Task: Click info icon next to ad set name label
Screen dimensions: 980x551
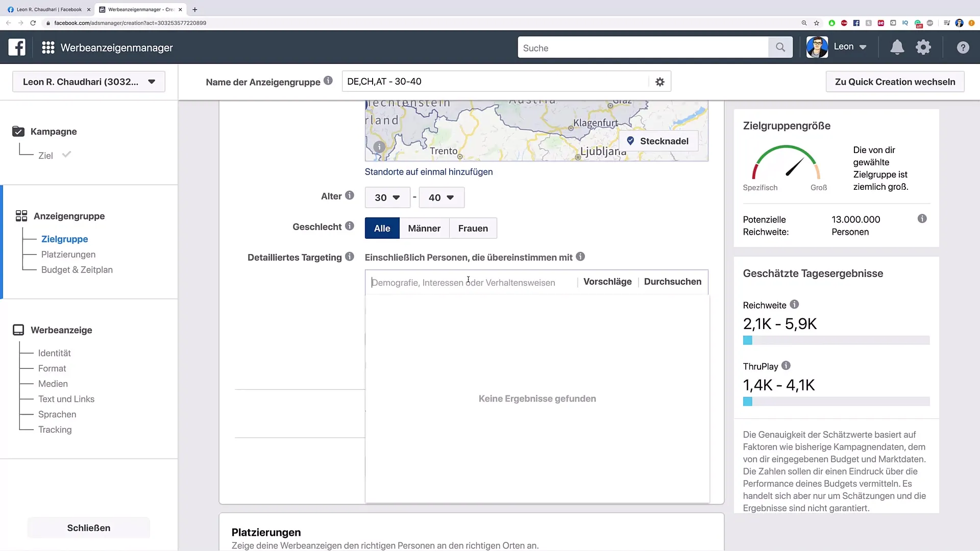Action: pos(328,81)
